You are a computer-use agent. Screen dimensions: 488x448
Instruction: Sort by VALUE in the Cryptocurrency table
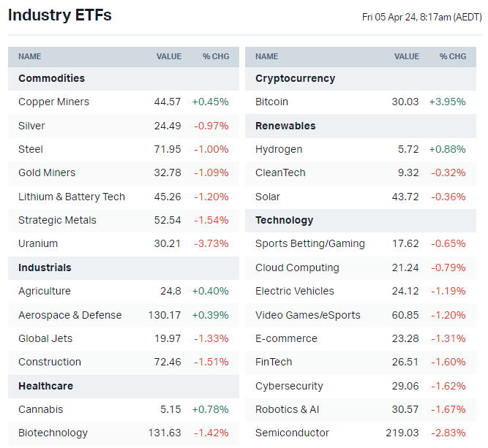(407, 56)
